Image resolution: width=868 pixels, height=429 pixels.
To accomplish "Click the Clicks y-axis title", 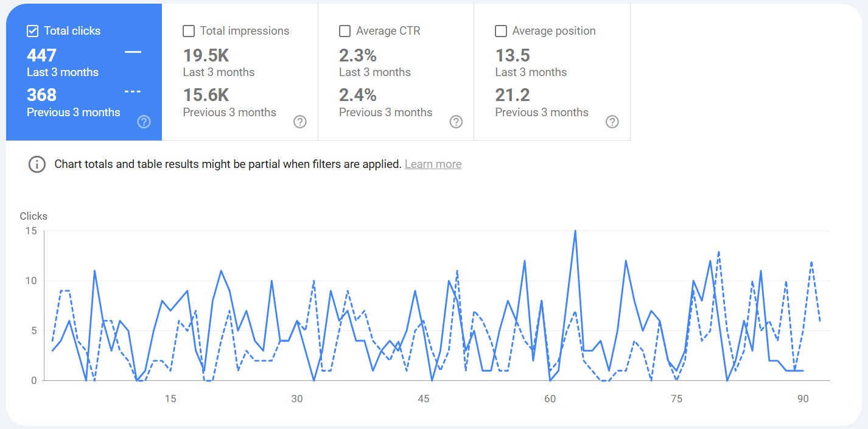I will [x=33, y=216].
